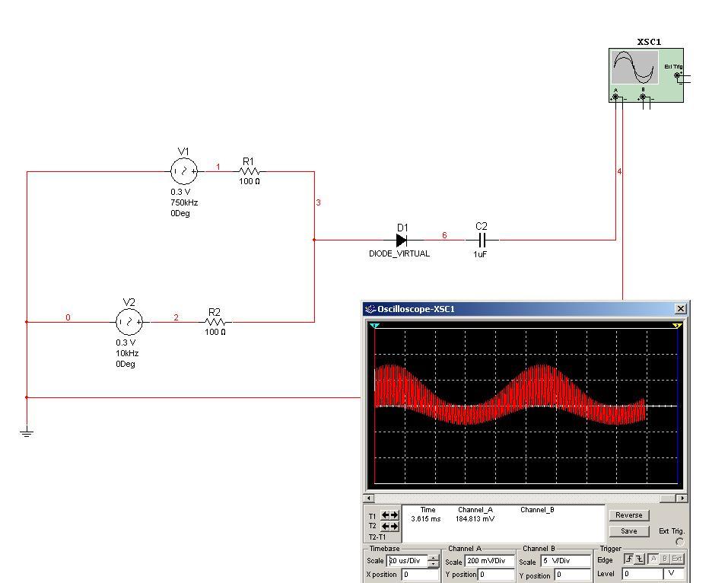The image size is (728, 583).
Task: Click net label 4 near oscilloscope wire
Action: coord(619,172)
